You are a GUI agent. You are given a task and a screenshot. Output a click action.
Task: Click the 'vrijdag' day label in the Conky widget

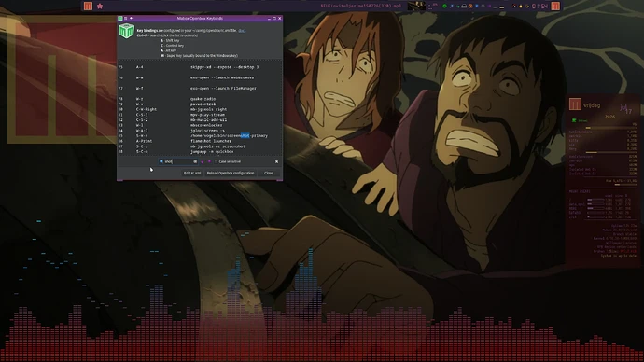point(592,105)
